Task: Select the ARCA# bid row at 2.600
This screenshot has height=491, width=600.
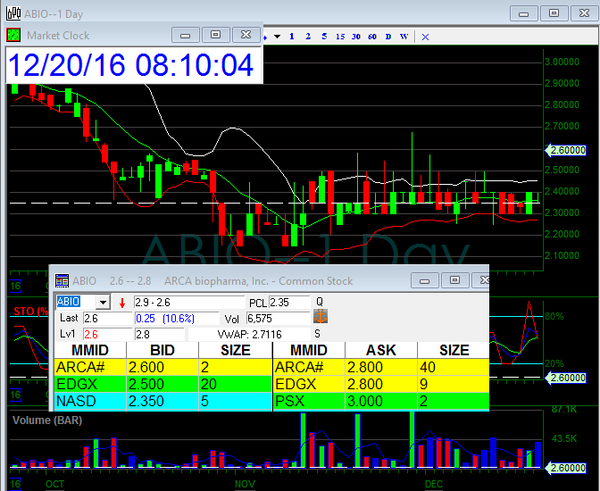Action: pos(161,367)
